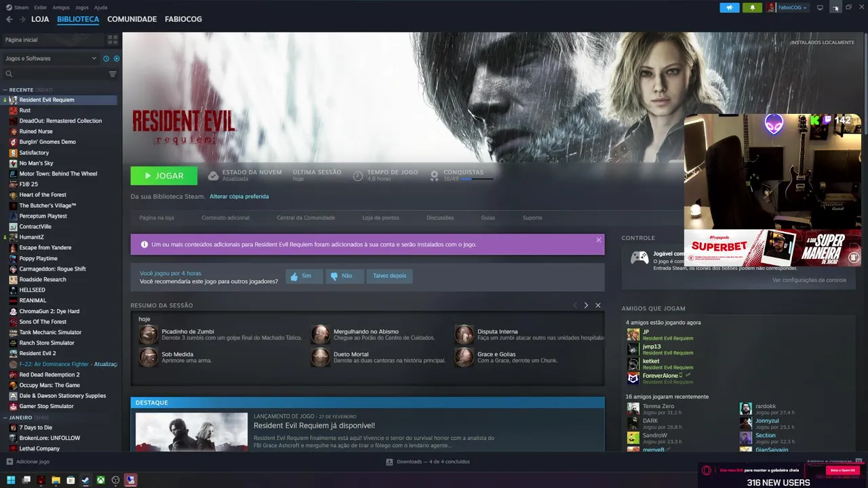Image resolution: width=868 pixels, height=488 pixels.
Task: Dismiss the purple additional content notice
Action: point(598,240)
